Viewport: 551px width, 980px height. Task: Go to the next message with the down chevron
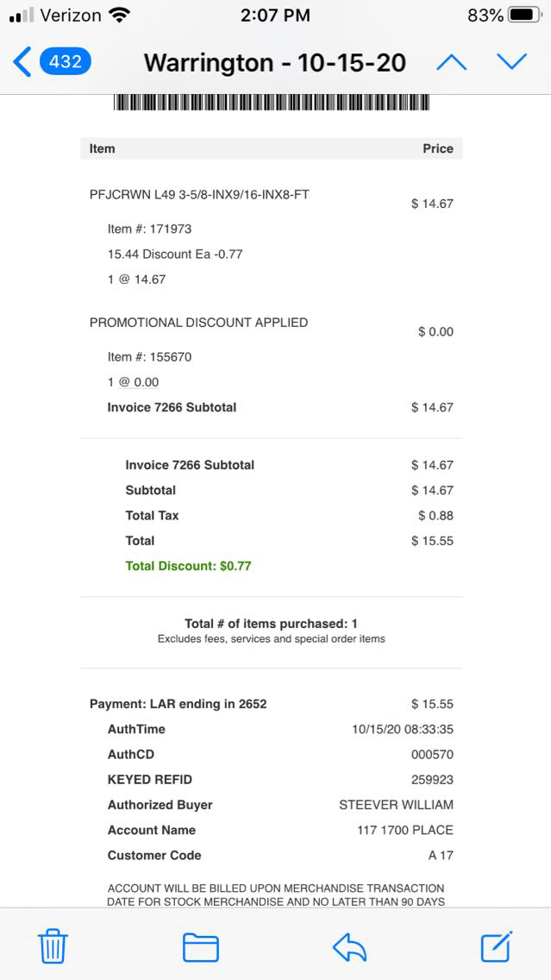(x=511, y=62)
